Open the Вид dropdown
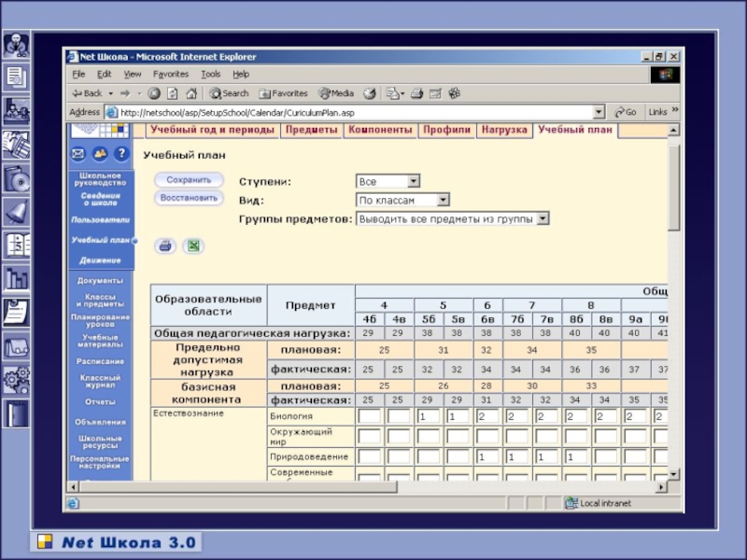 [402, 200]
